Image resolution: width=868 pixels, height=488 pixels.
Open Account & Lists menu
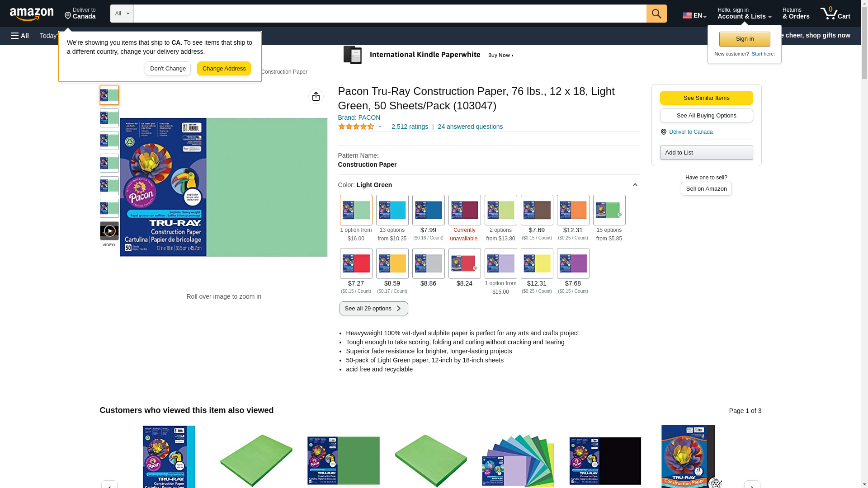(744, 14)
